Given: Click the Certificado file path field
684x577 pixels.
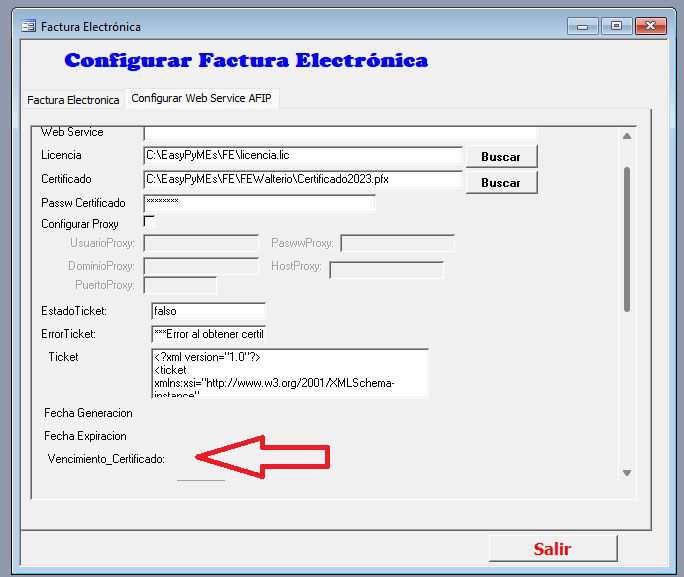Looking at the screenshot, I should pyautogui.click(x=302, y=180).
